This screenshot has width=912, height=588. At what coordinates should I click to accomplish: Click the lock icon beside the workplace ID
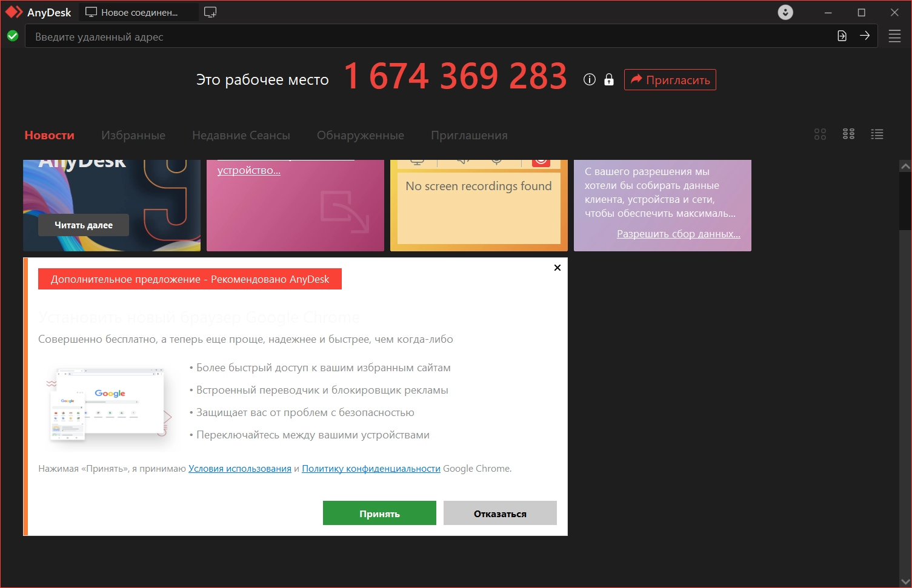[609, 79]
